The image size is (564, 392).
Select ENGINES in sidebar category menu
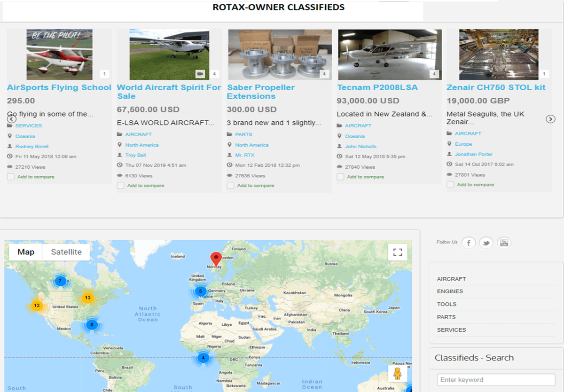point(450,291)
